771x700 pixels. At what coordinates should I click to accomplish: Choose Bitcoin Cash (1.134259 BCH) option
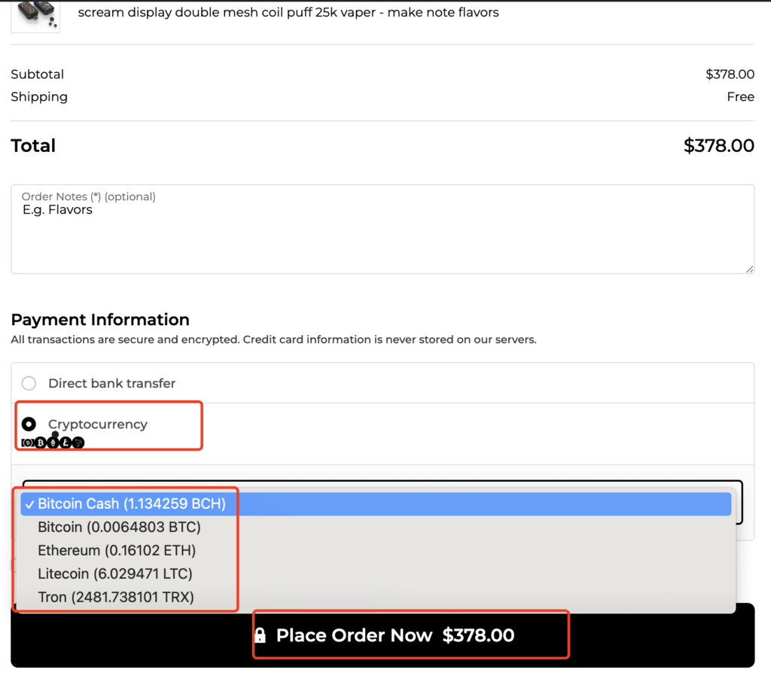point(376,504)
